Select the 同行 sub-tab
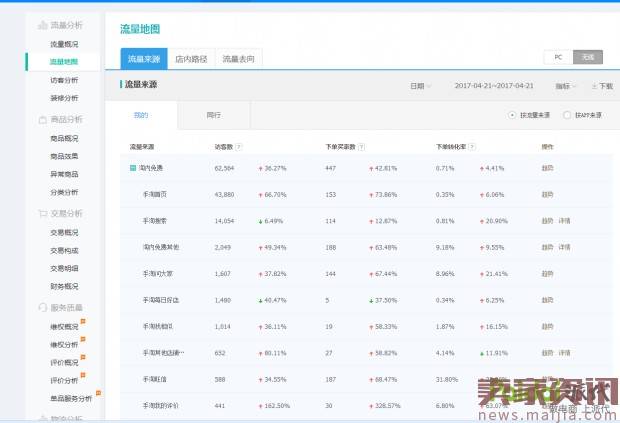 tap(214, 115)
